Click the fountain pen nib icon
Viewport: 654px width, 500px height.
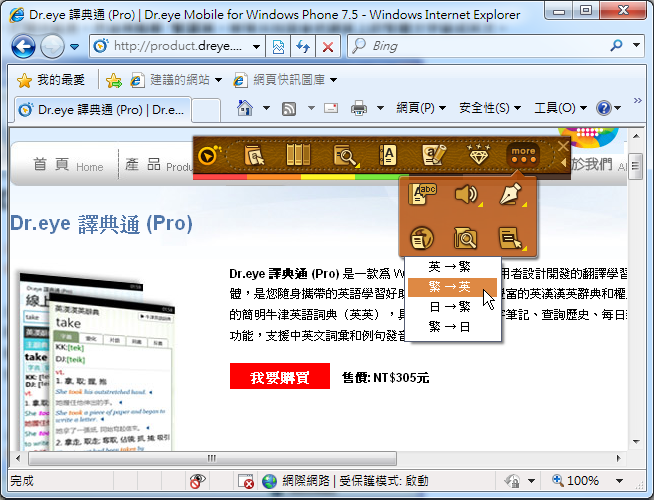pos(511,194)
